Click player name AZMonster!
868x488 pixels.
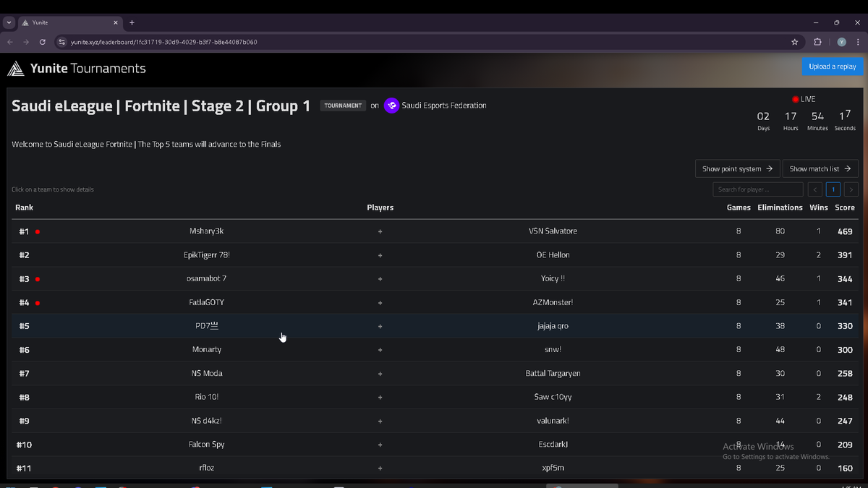click(x=553, y=302)
